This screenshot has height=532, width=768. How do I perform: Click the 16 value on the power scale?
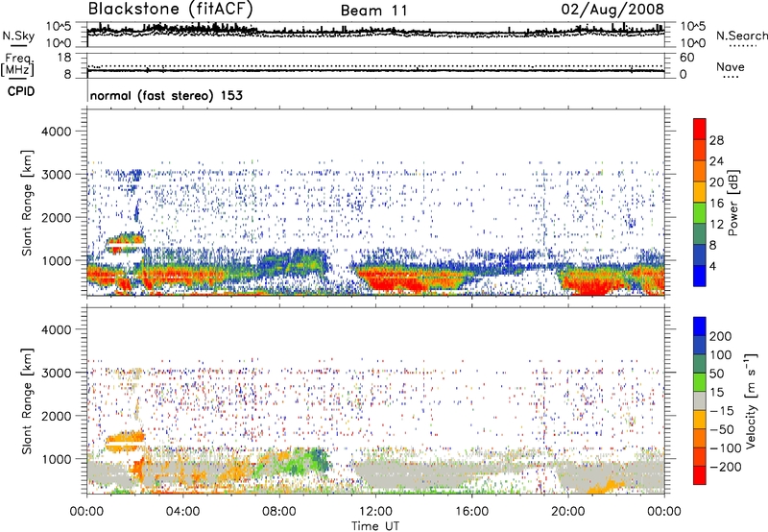[716, 204]
